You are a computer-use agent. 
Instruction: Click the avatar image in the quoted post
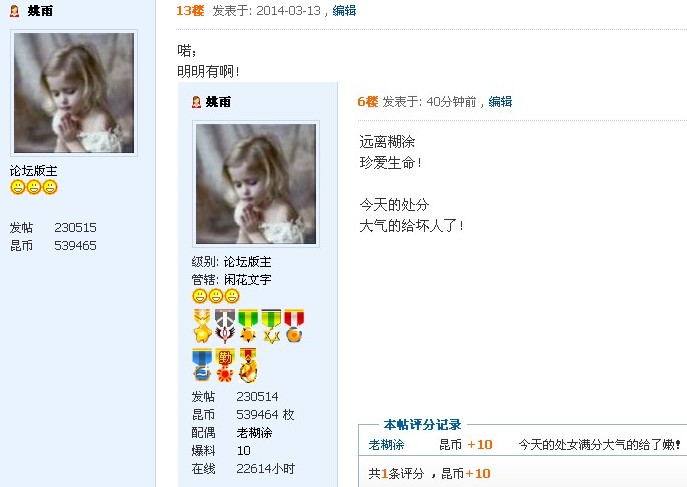tap(256, 184)
